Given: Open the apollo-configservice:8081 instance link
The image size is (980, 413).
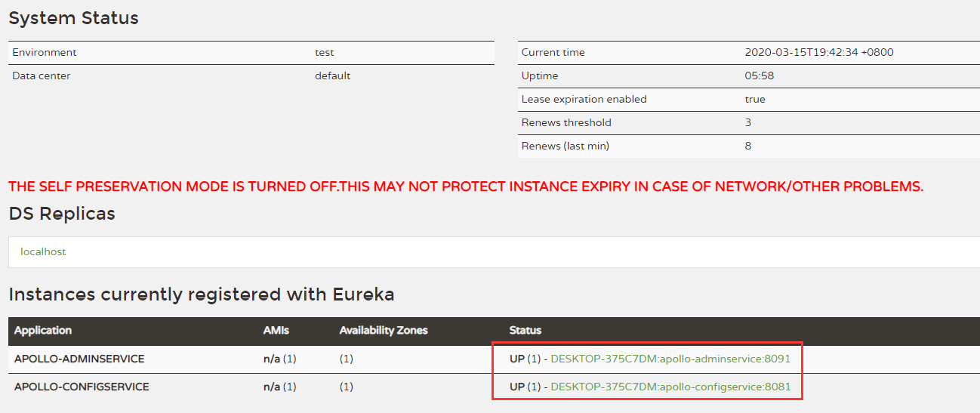Looking at the screenshot, I should pyautogui.click(x=670, y=387).
